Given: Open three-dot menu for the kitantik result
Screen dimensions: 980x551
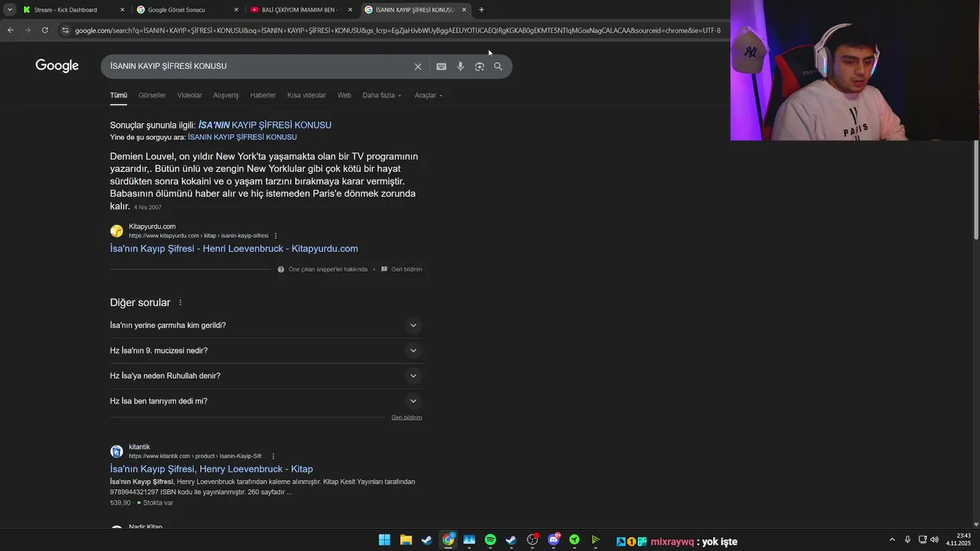Looking at the screenshot, I should pyautogui.click(x=273, y=456).
